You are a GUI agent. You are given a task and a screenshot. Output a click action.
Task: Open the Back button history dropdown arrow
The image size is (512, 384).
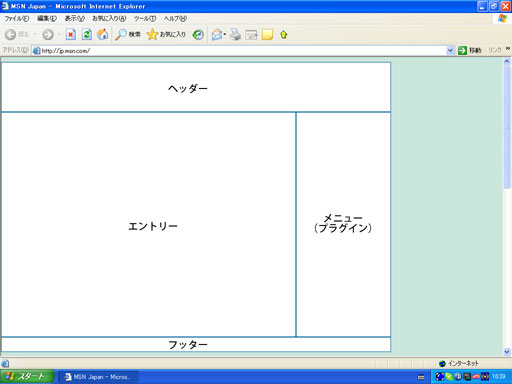(34, 34)
